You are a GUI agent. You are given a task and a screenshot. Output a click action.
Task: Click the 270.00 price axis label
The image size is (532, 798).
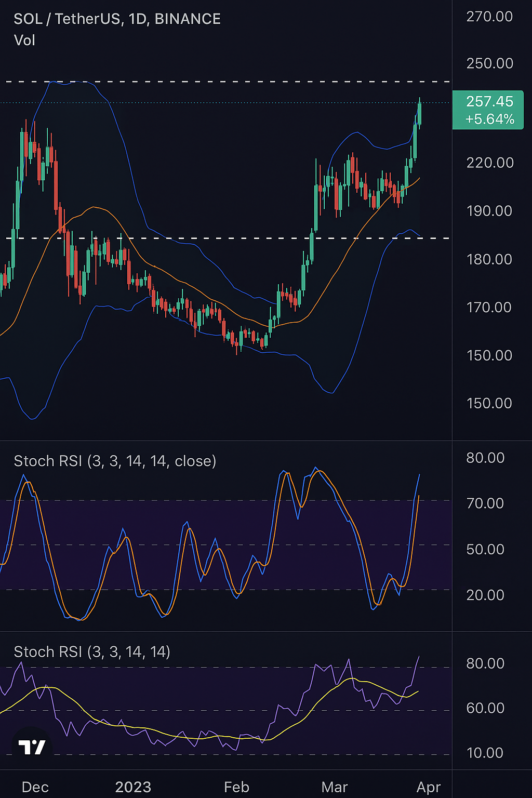489,17
